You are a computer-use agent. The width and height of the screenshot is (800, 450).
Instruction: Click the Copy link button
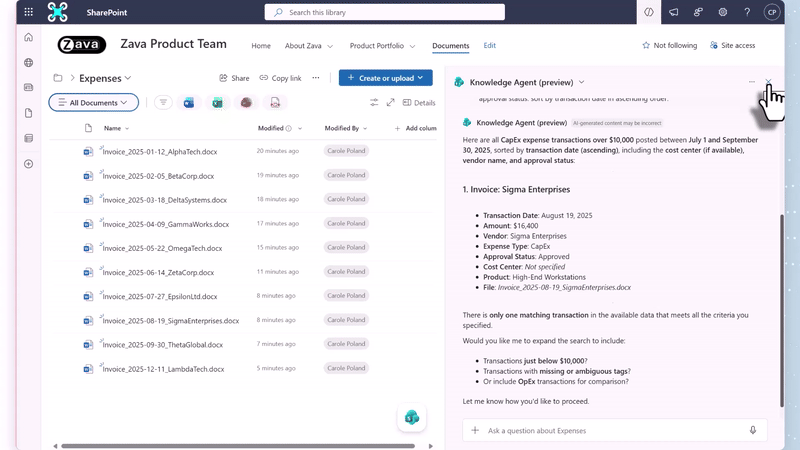[x=280, y=78]
